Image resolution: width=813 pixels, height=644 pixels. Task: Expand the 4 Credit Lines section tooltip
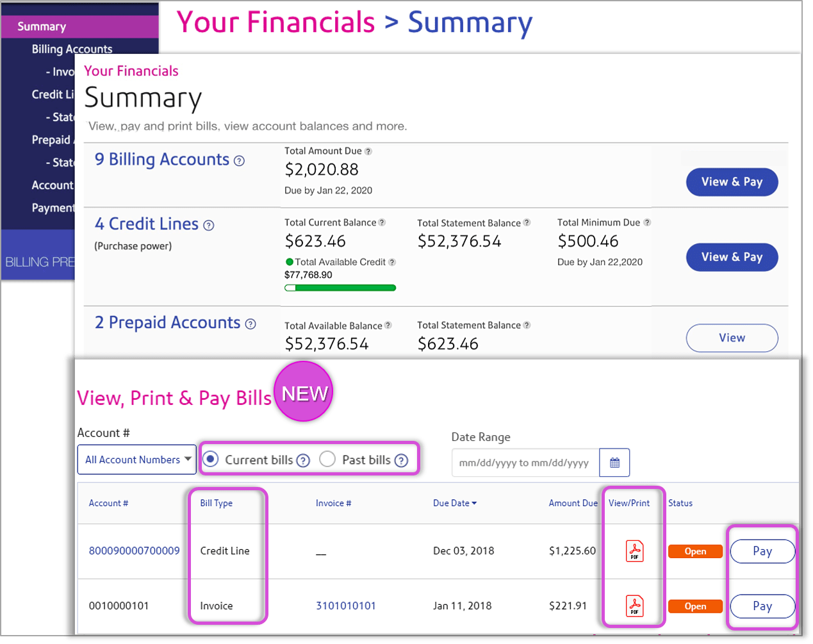pos(209,224)
